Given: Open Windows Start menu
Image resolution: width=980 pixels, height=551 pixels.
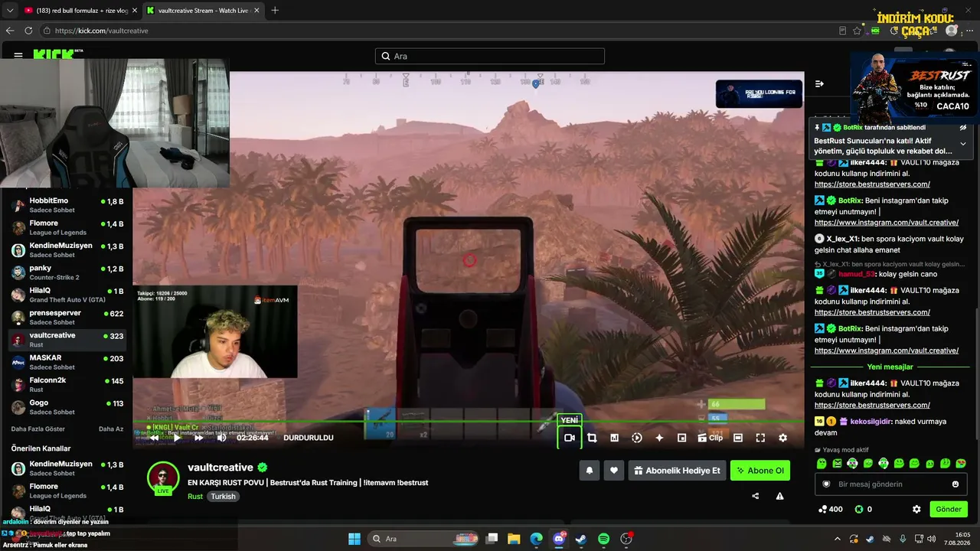Looking at the screenshot, I should click(x=354, y=539).
